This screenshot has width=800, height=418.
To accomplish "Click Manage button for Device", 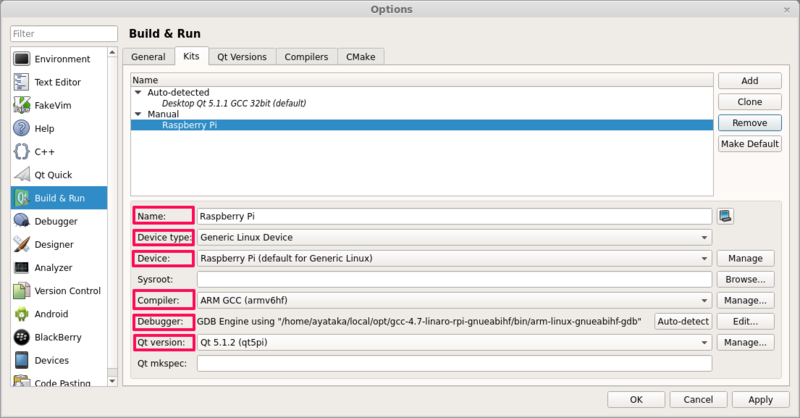I will click(745, 258).
